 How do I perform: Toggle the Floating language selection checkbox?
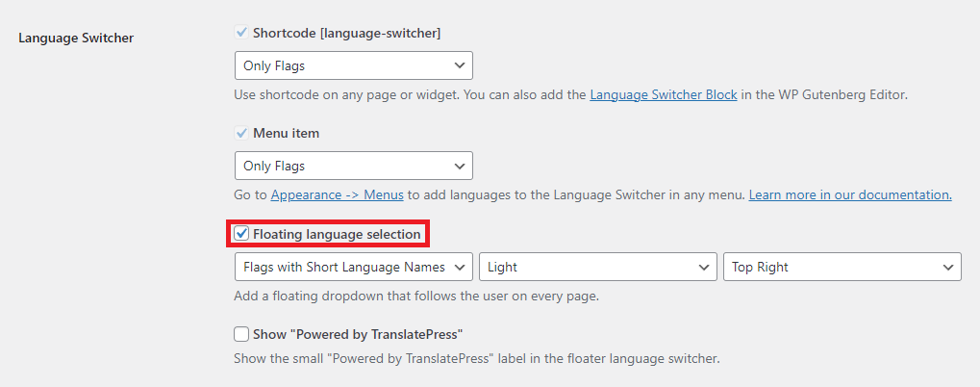click(x=242, y=234)
